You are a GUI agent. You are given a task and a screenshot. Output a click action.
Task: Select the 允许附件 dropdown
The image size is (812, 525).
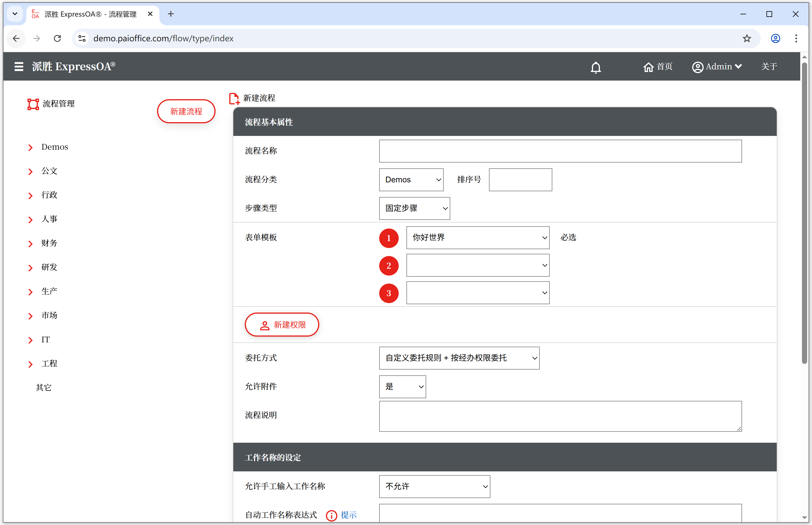click(402, 387)
